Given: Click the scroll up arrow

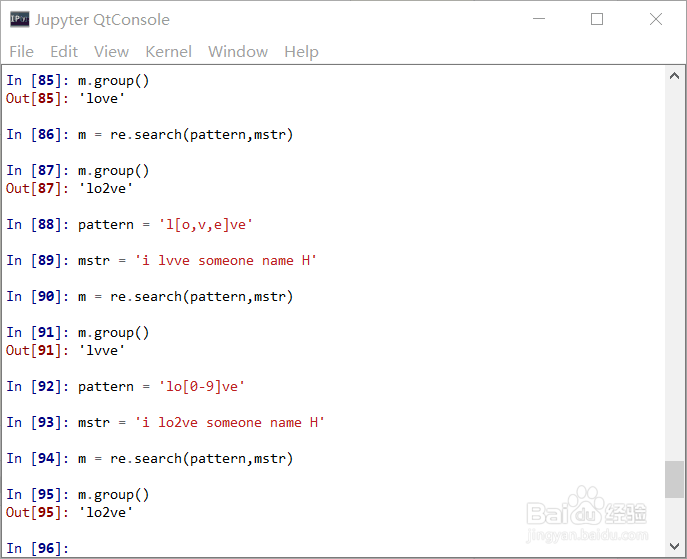Looking at the screenshot, I should [x=674, y=76].
